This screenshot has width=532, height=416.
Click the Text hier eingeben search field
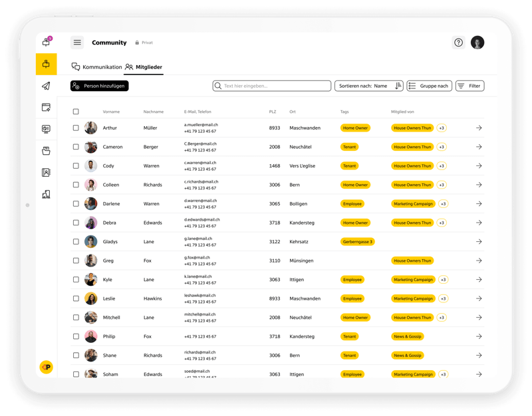(273, 86)
